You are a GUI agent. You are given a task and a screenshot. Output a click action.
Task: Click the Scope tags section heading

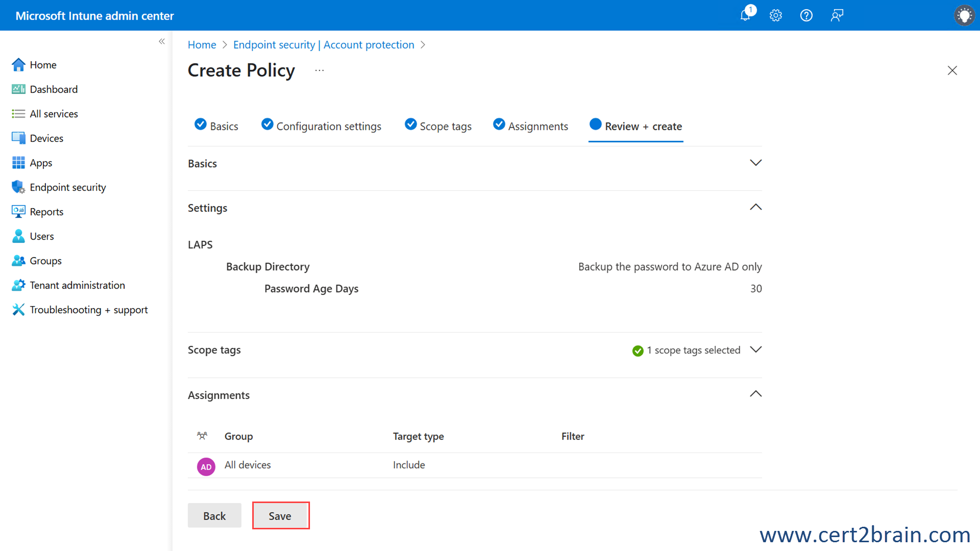click(214, 349)
